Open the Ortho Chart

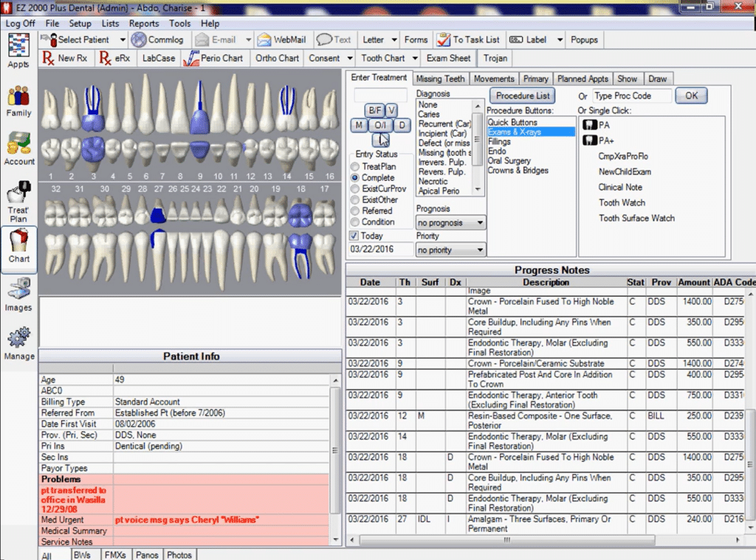click(278, 58)
